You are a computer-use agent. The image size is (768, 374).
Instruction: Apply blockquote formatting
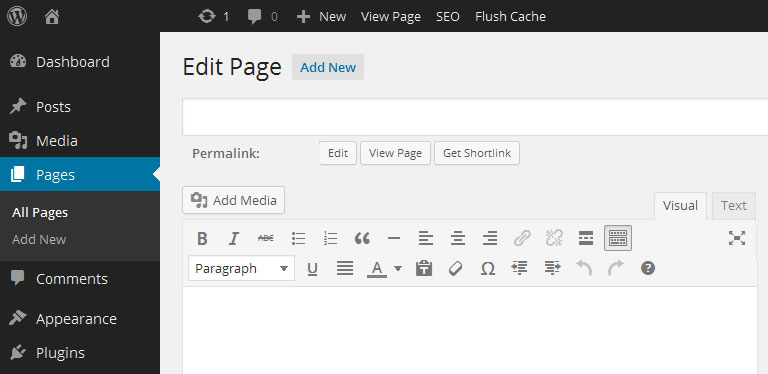[362, 238]
